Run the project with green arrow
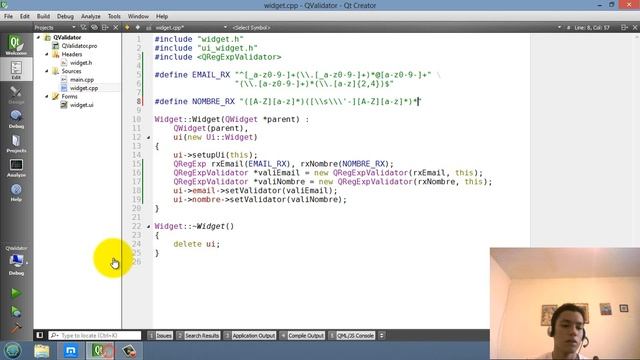 (x=16, y=293)
